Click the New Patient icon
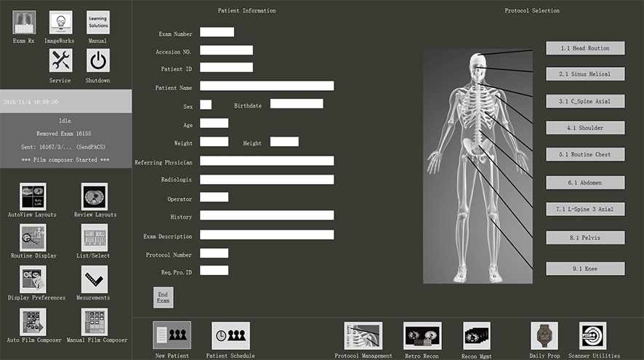Image resolution: width=644 pixels, height=360 pixels. [x=172, y=336]
